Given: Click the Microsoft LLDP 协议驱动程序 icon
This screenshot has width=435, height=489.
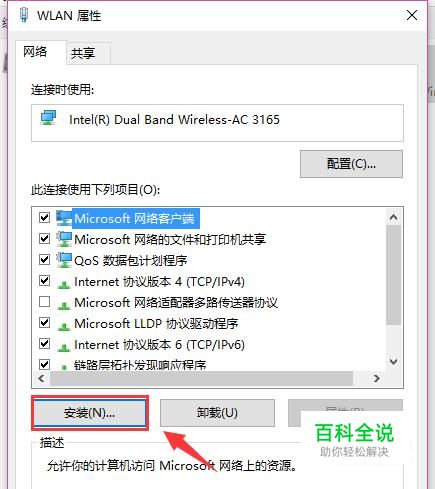Looking at the screenshot, I should click(64, 326).
